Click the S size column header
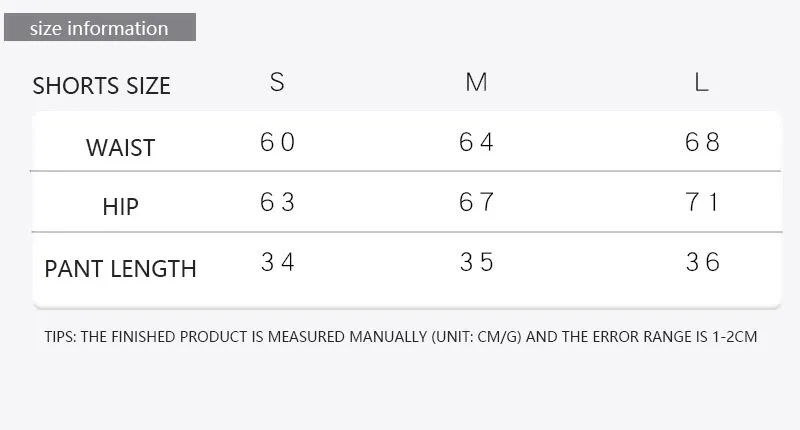This screenshot has width=800, height=430. click(x=277, y=82)
